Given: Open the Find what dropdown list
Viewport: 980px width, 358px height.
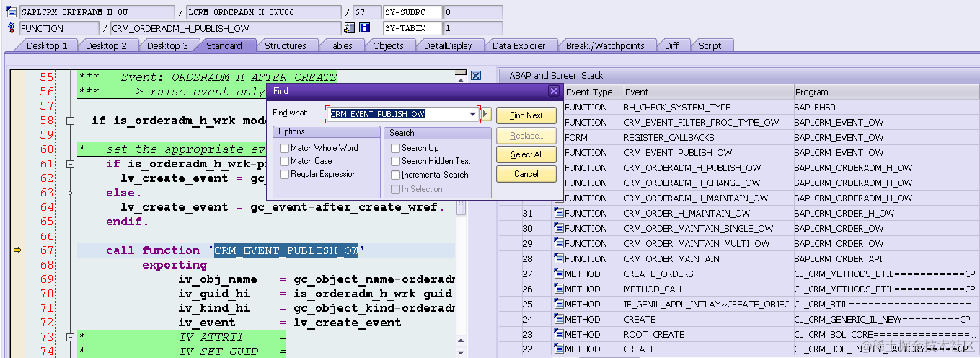Looking at the screenshot, I should coord(473,114).
